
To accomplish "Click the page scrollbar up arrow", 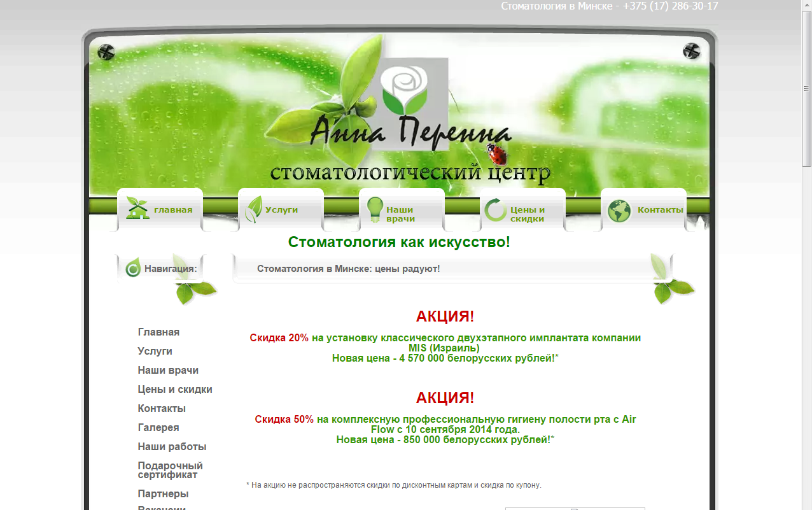I will [x=807, y=5].
